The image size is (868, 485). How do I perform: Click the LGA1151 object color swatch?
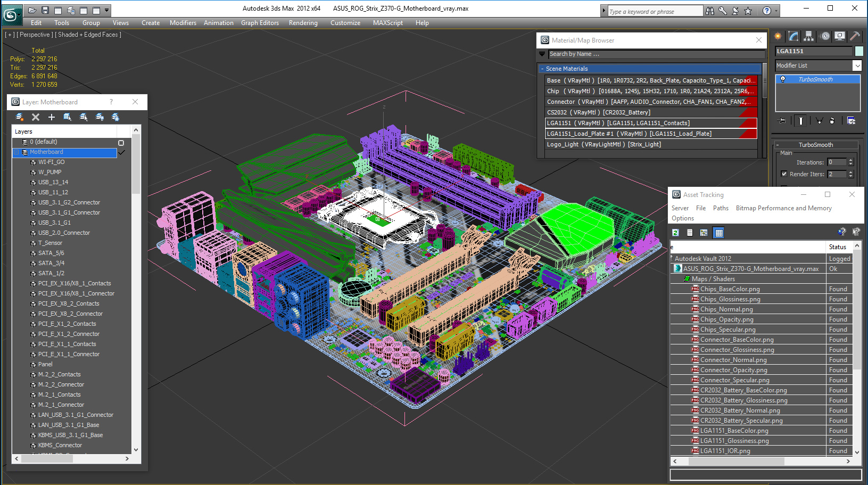pos(859,51)
